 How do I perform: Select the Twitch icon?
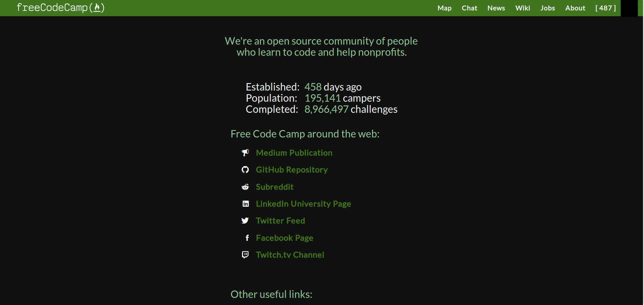245,255
